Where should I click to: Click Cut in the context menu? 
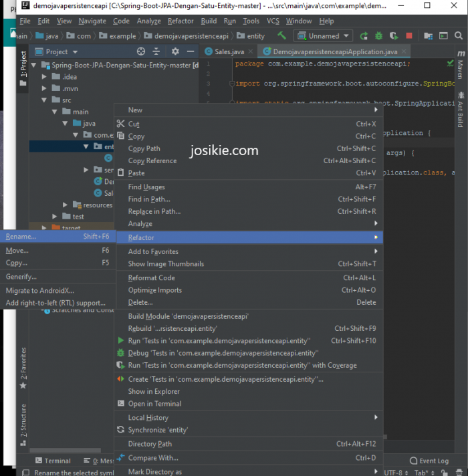point(249,124)
